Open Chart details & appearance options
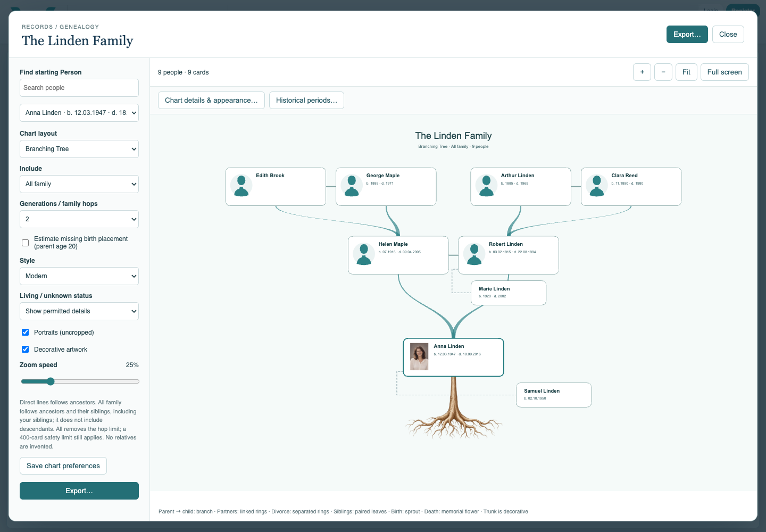The width and height of the screenshot is (766, 532). pyautogui.click(x=211, y=100)
